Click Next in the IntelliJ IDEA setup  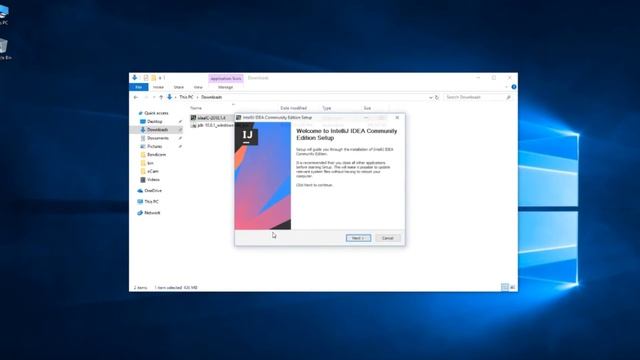[358, 238]
